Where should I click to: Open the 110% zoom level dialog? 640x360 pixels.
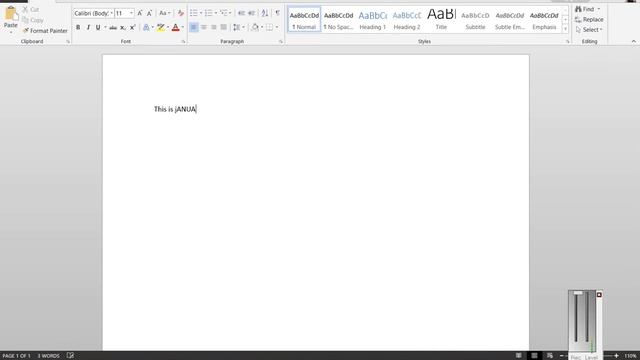630,356
